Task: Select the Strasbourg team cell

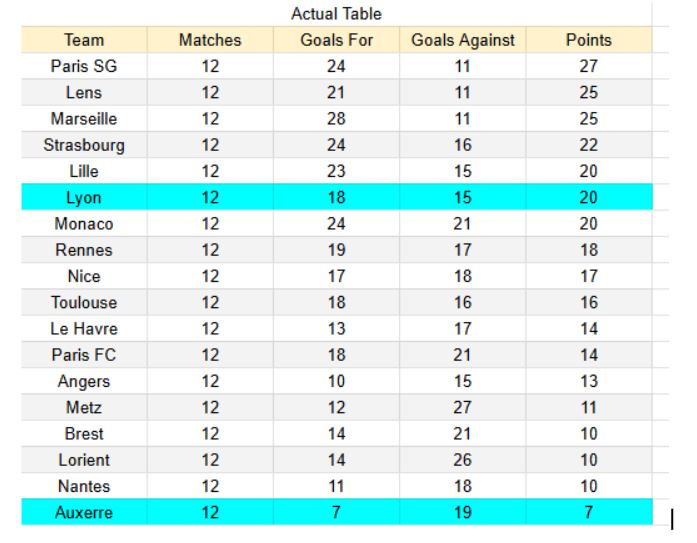Action: pos(83,145)
